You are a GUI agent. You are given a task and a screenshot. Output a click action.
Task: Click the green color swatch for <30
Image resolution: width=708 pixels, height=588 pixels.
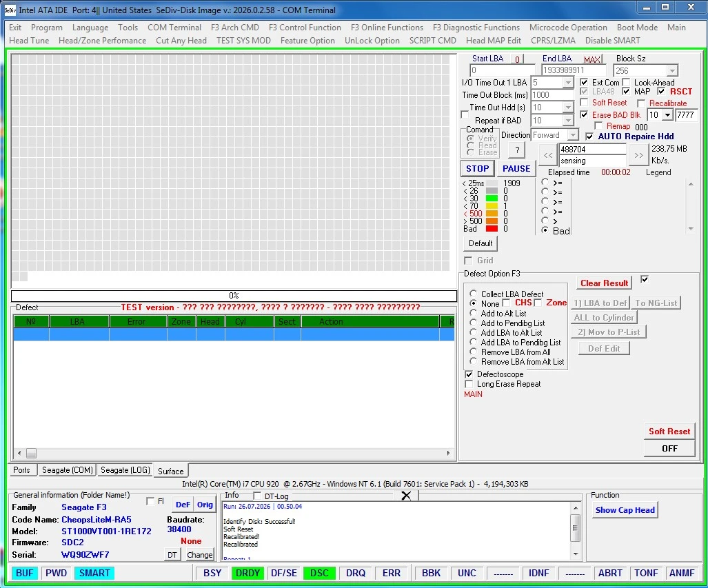[492, 199]
